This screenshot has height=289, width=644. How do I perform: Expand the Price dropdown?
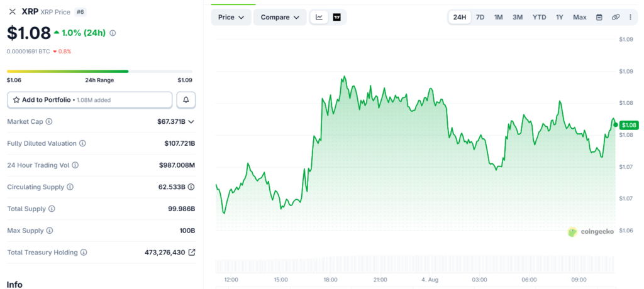click(x=231, y=17)
